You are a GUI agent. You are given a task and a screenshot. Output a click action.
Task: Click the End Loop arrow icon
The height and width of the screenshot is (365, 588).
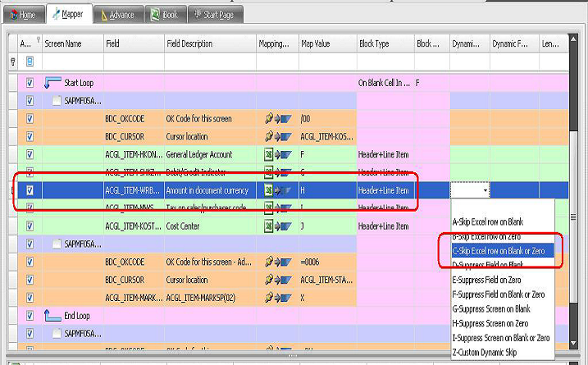(x=52, y=315)
